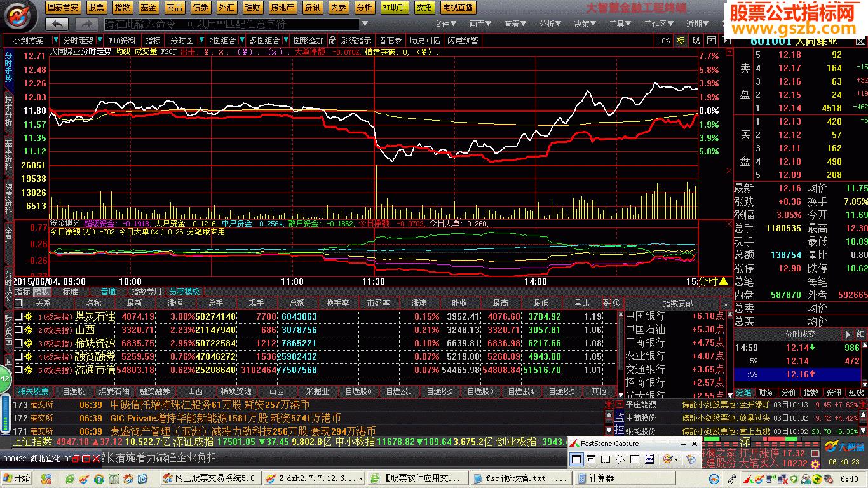Open the 网上股票交易系统5.0 taskbar item
The image size is (868, 488).
[210, 478]
